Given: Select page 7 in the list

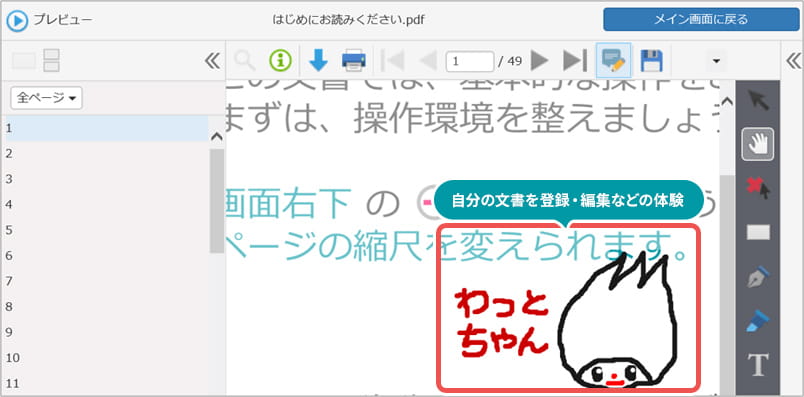Looking at the screenshot, I should click(x=107, y=281).
